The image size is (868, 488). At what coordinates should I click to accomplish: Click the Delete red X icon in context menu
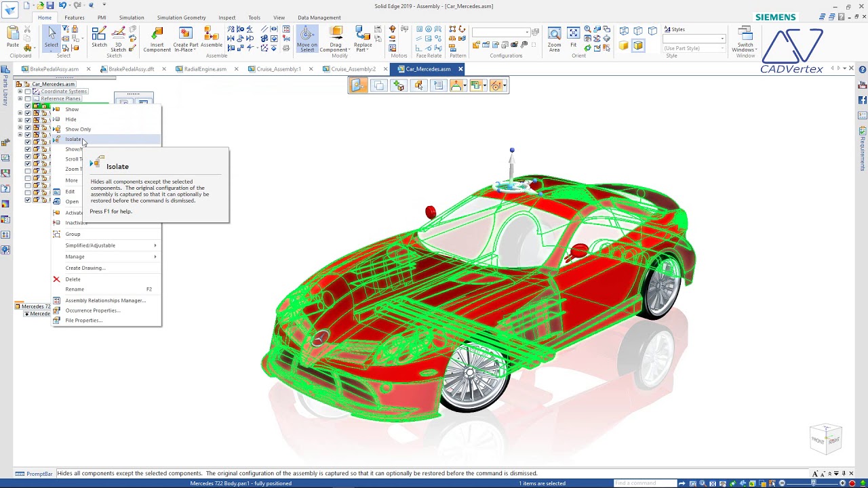pyautogui.click(x=57, y=279)
